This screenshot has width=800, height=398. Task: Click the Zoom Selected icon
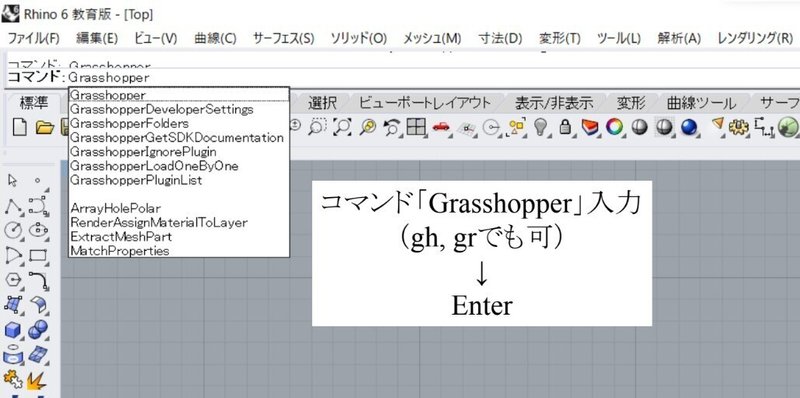tap(367, 127)
